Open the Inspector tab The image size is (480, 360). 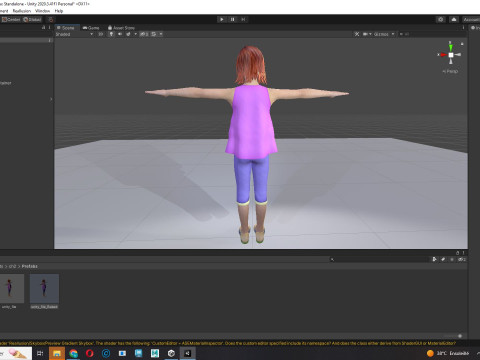point(475,28)
